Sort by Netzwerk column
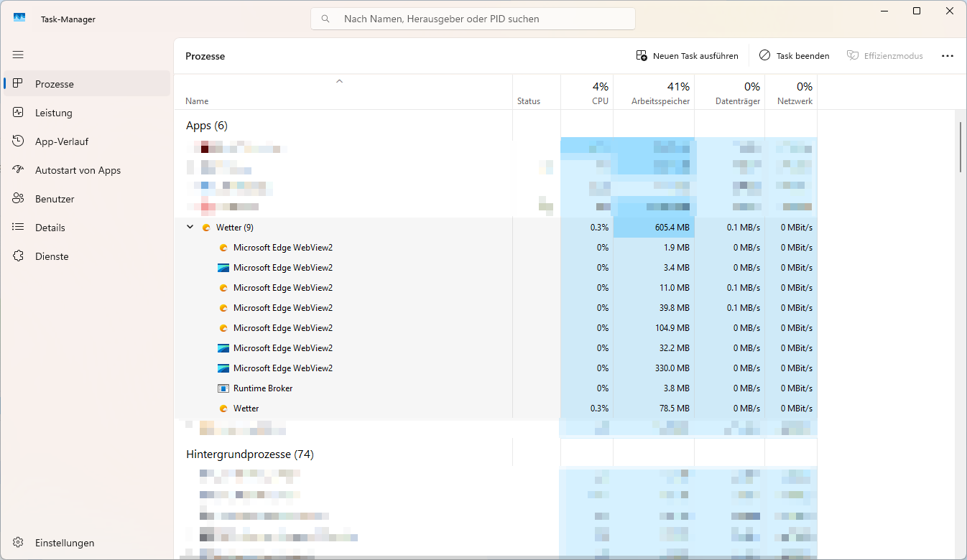This screenshot has height=560, width=967. coord(791,93)
